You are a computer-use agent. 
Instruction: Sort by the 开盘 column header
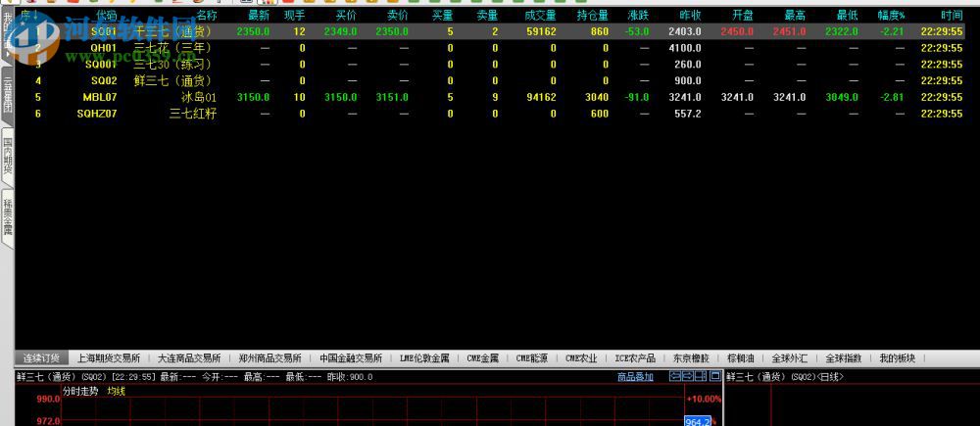coord(743,15)
